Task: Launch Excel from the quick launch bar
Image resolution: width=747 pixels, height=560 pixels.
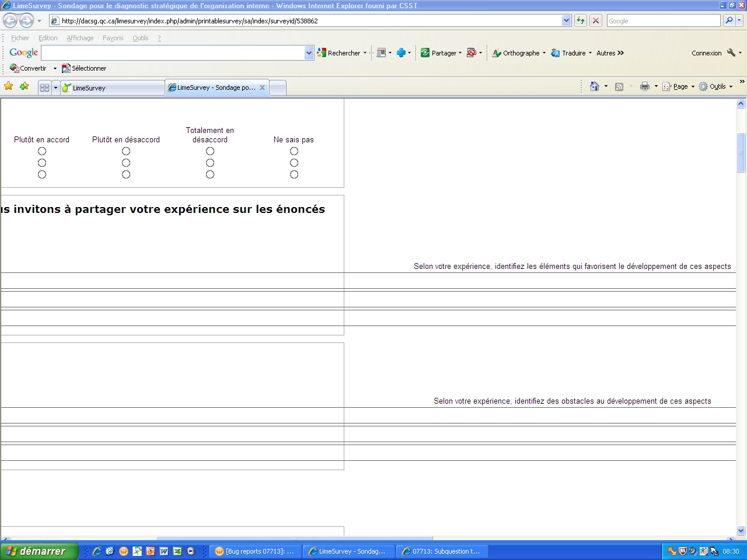Action: [177, 551]
